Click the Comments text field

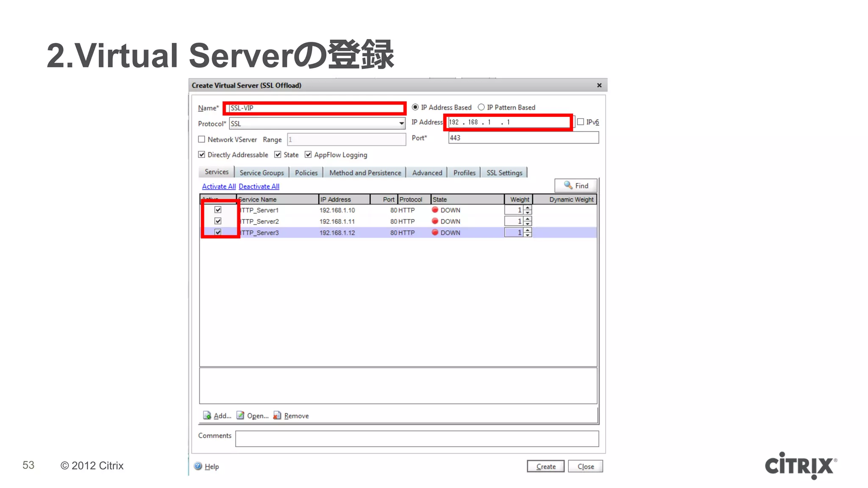(417, 438)
